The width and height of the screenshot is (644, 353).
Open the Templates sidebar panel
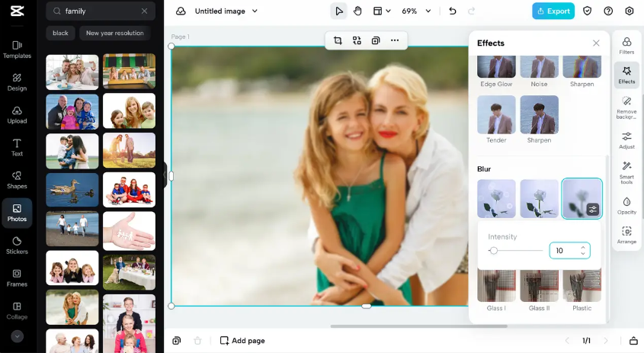pos(17,50)
